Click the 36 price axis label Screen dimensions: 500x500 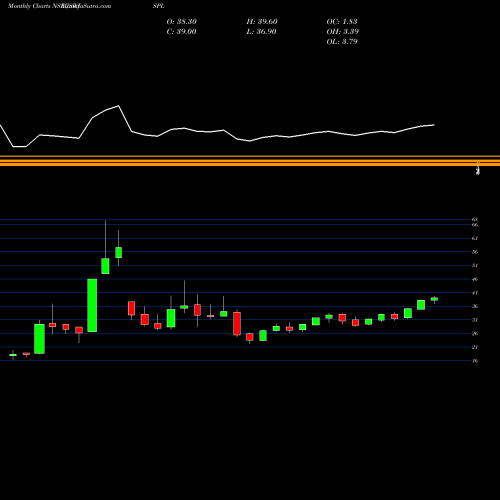pos(475,306)
